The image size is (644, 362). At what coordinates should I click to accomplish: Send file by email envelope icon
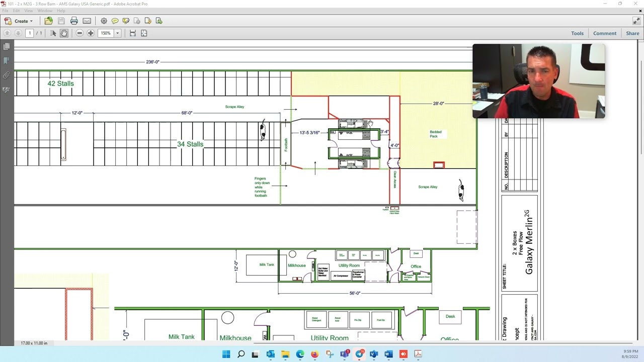(87, 21)
